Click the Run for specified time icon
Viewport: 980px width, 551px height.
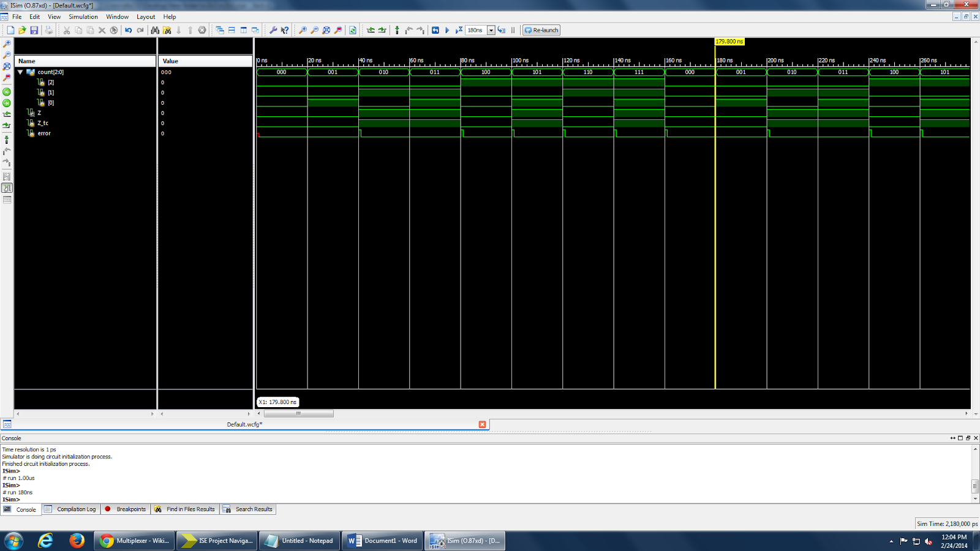click(459, 29)
